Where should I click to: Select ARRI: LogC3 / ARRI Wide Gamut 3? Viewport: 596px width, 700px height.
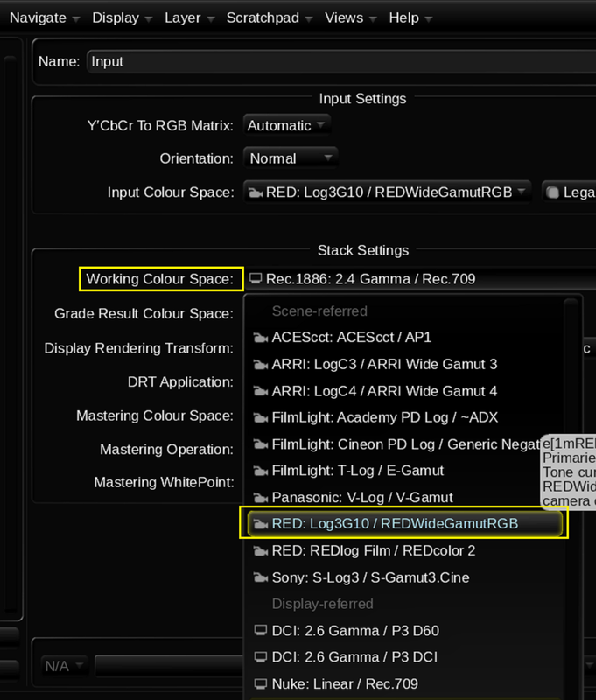point(405,364)
